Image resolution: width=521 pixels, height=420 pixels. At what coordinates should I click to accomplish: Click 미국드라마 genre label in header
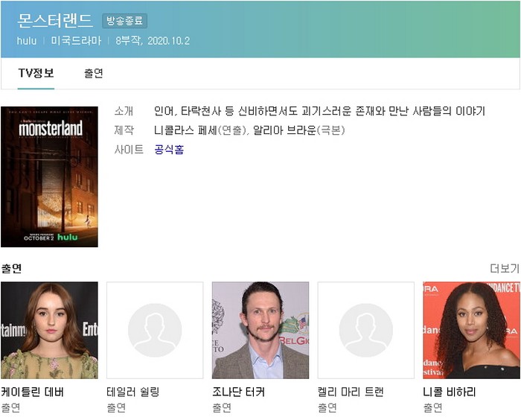76,40
